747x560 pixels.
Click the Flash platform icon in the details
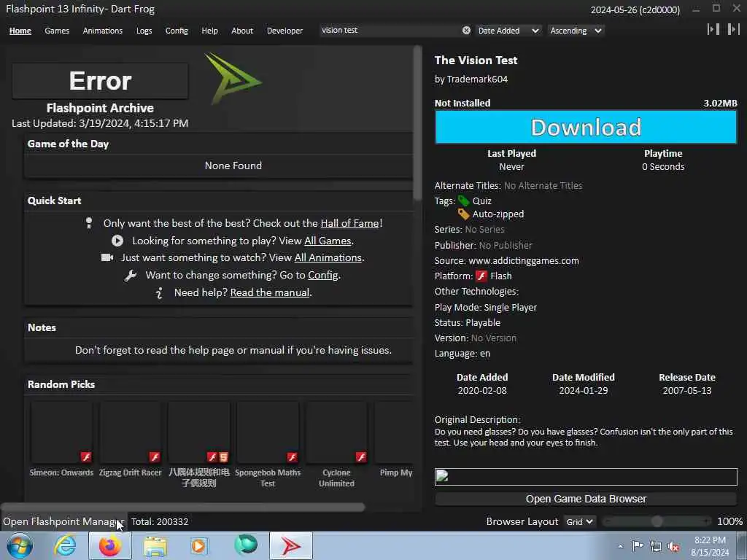click(481, 276)
